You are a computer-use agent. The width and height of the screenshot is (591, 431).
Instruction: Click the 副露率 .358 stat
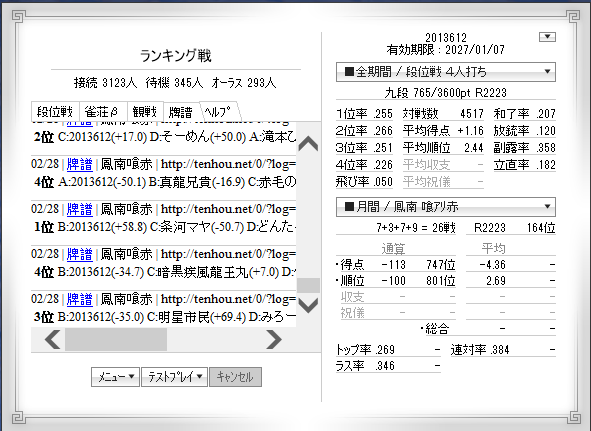tap(525, 147)
